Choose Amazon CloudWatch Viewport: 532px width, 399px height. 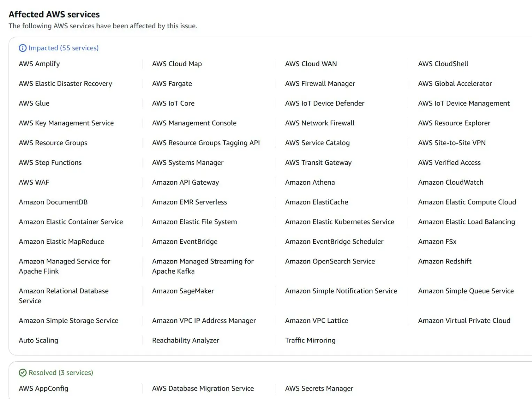(x=451, y=183)
